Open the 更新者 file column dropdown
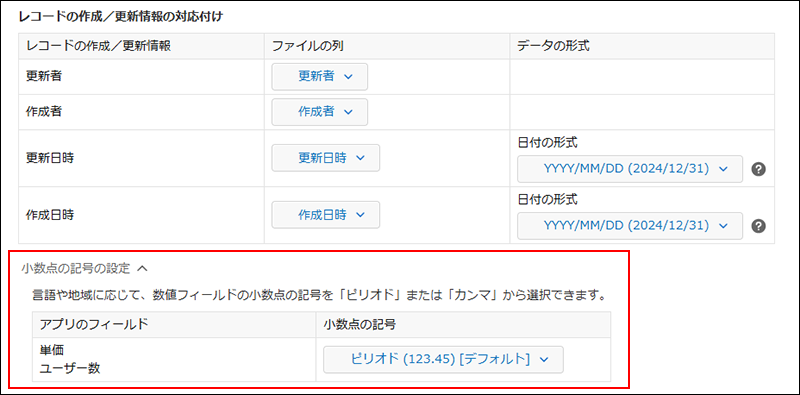Image resolution: width=800 pixels, height=395 pixels. (319, 77)
